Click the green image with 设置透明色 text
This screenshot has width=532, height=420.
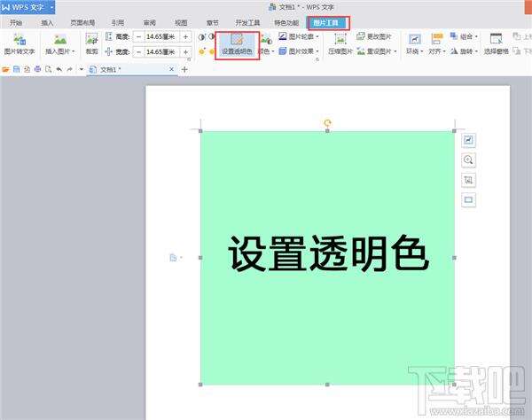[x=327, y=258]
